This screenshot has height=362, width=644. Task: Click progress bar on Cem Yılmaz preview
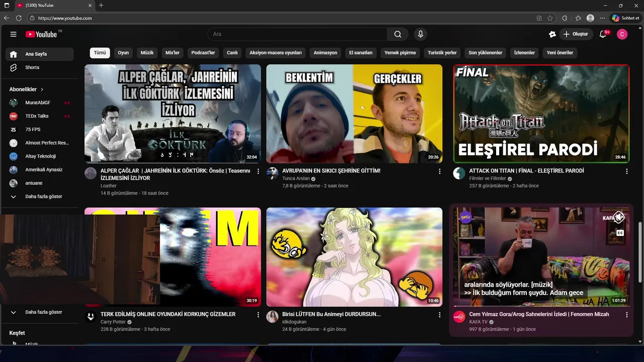tap(541, 306)
